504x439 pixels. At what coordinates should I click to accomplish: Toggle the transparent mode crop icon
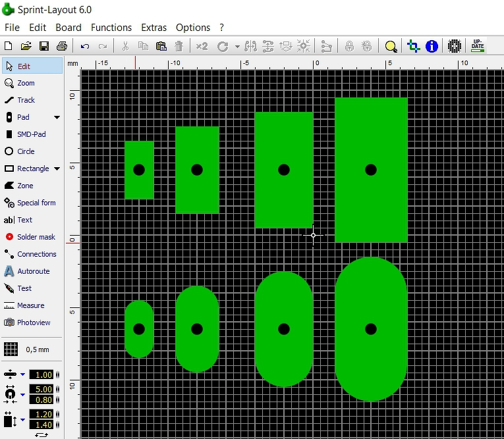(414, 46)
